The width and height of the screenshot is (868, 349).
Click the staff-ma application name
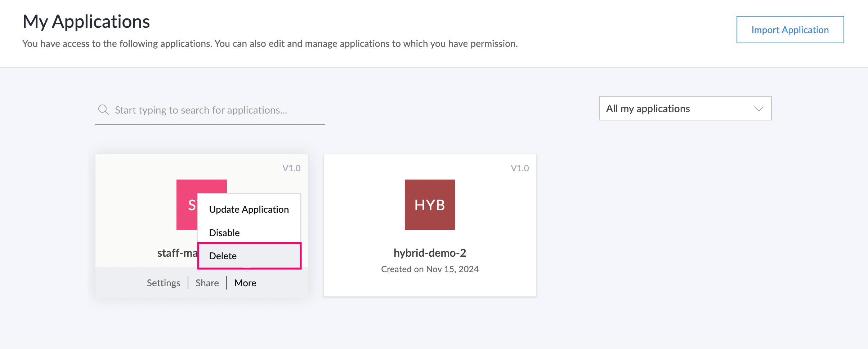pyautogui.click(x=177, y=253)
